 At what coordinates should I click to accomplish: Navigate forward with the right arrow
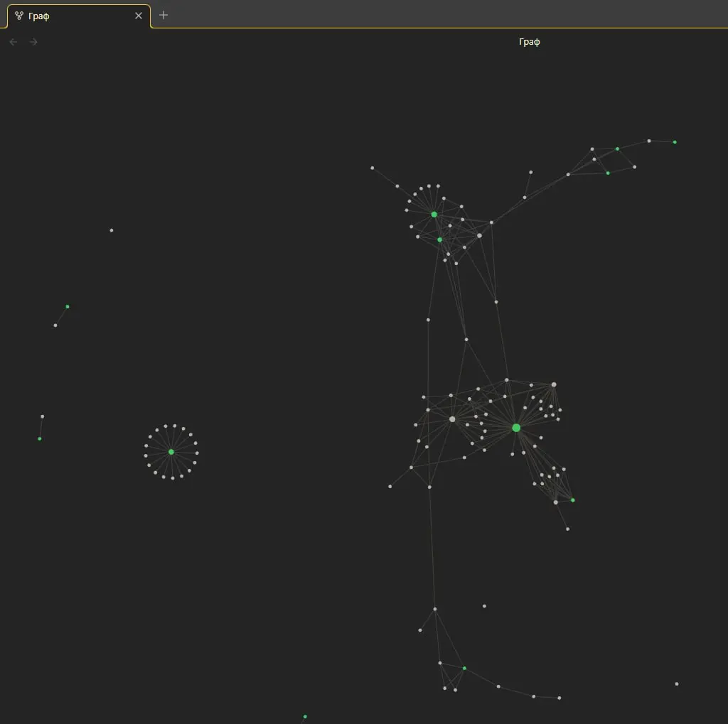click(x=33, y=42)
